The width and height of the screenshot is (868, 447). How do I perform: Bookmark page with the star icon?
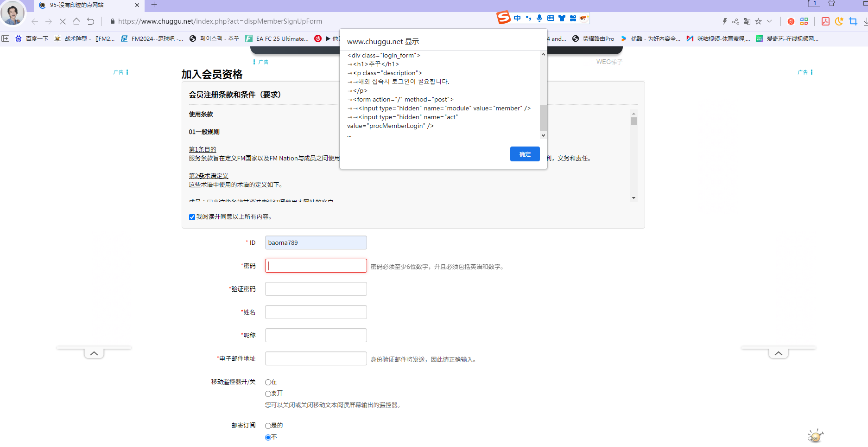coord(758,21)
